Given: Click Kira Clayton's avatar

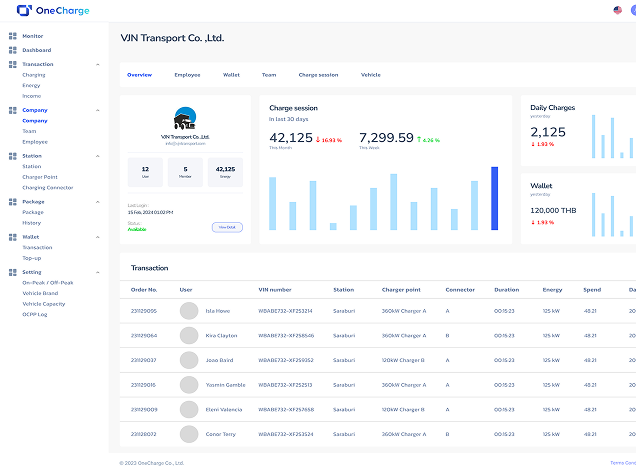Looking at the screenshot, I should click(x=189, y=336).
